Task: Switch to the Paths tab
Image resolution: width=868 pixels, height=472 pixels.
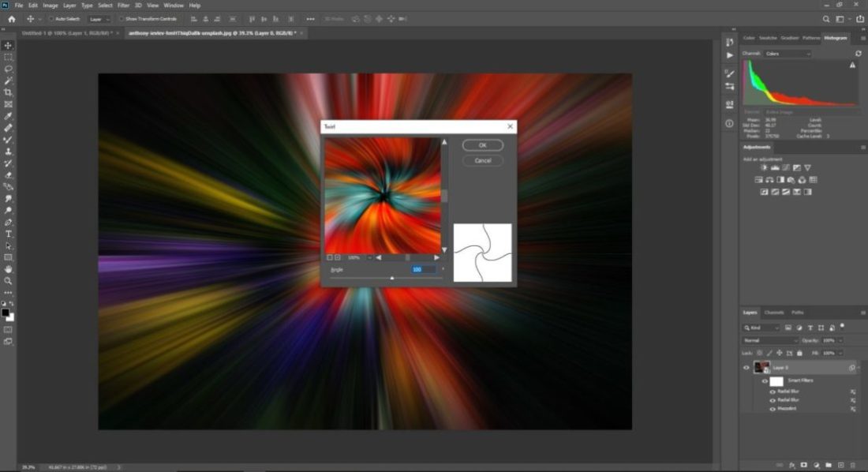Action: tap(797, 313)
